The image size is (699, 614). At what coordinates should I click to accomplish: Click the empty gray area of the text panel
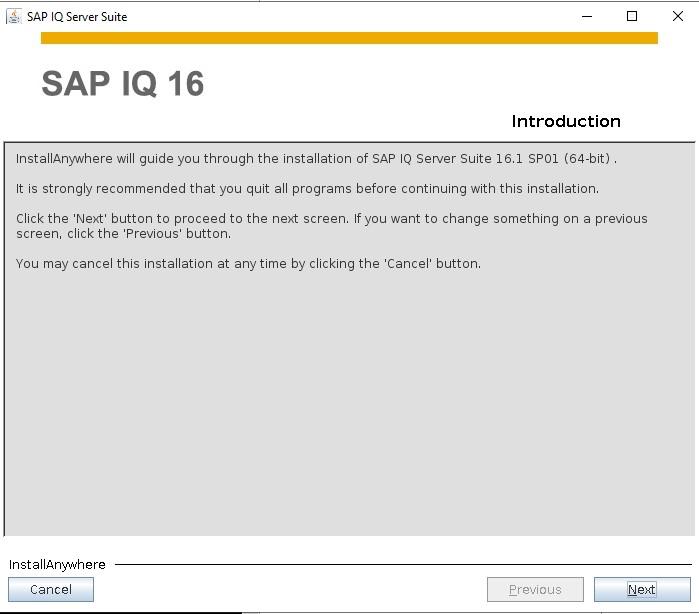pyautogui.click(x=349, y=401)
